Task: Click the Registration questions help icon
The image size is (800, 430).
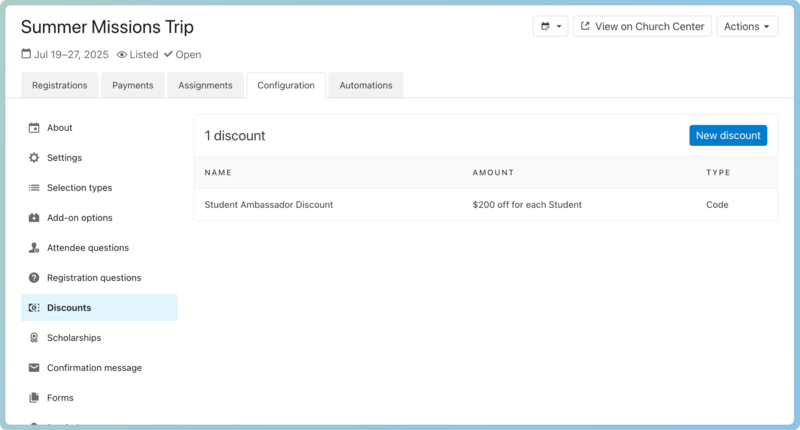Action: 34,278
